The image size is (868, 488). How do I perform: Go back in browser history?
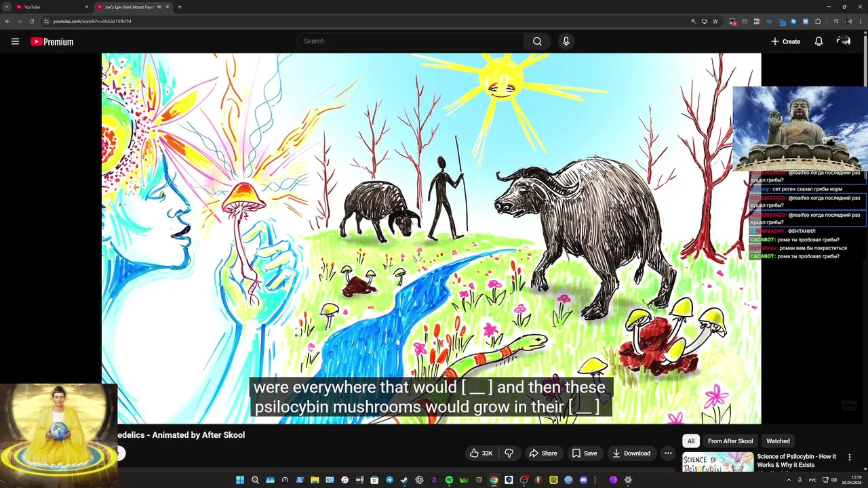[7, 21]
